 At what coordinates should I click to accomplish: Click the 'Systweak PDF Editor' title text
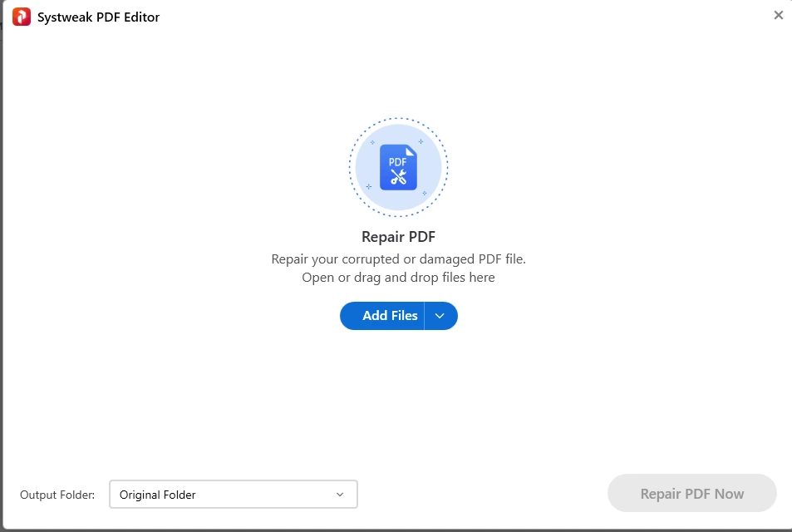99,17
